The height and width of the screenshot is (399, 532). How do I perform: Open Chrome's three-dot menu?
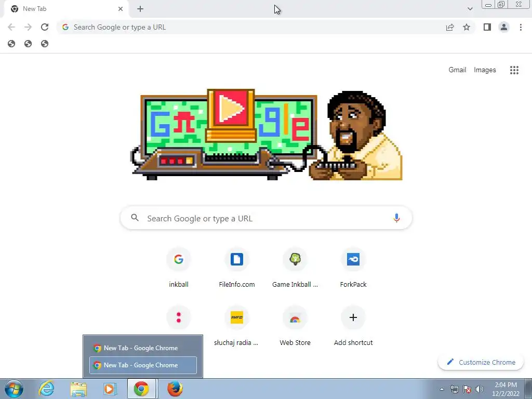521,27
